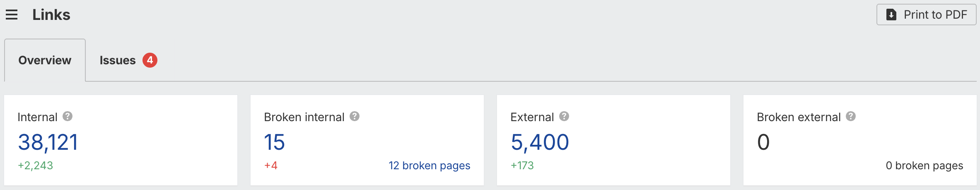
Task: Click the Links page heading
Action: pyautogui.click(x=51, y=15)
